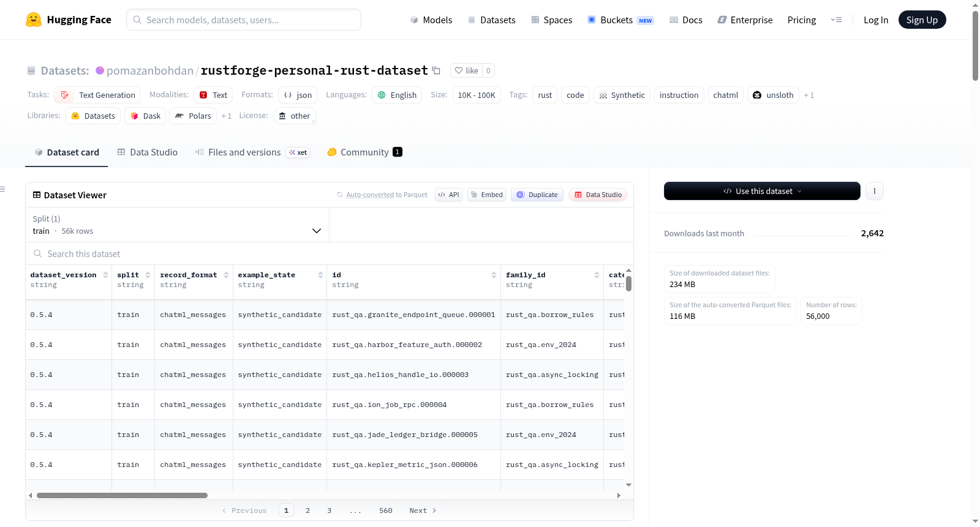980x527 pixels.
Task: Open the API button in Dataset Viewer
Action: pyautogui.click(x=448, y=195)
